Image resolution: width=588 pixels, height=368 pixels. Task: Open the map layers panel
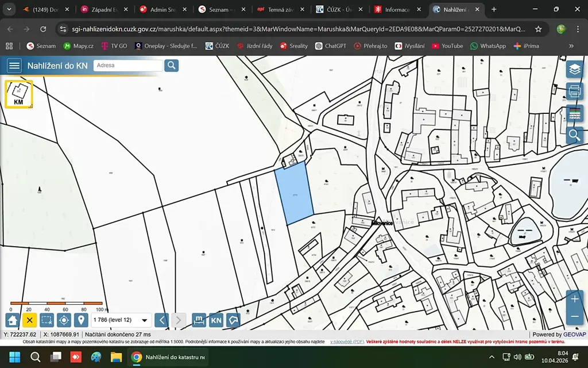[574, 70]
